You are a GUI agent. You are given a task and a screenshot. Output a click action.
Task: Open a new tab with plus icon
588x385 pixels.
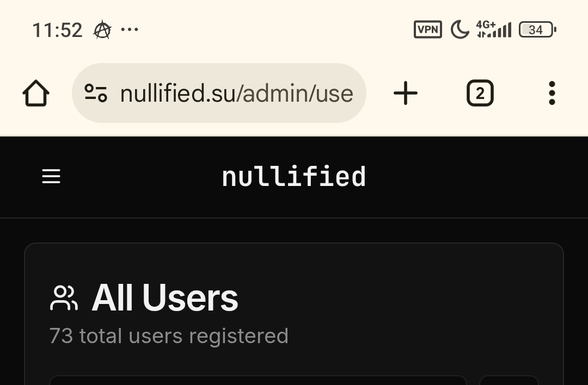[x=406, y=94]
